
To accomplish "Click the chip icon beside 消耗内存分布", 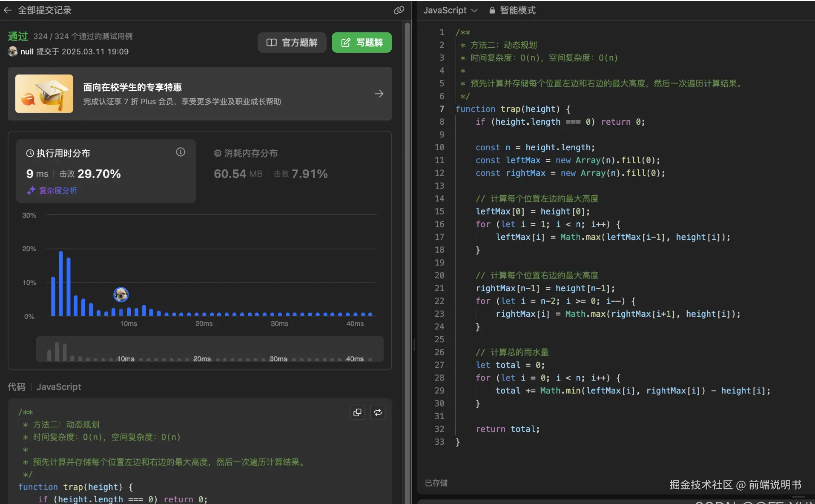I will [218, 153].
